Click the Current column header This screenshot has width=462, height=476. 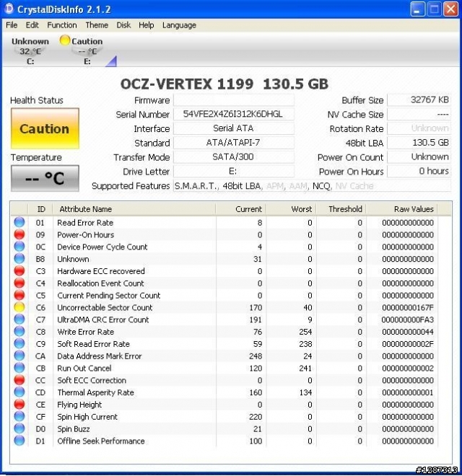coord(240,209)
